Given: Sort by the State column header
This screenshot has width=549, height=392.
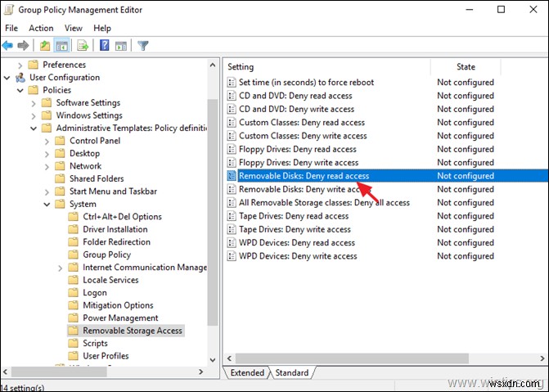Looking at the screenshot, I should pos(466,67).
